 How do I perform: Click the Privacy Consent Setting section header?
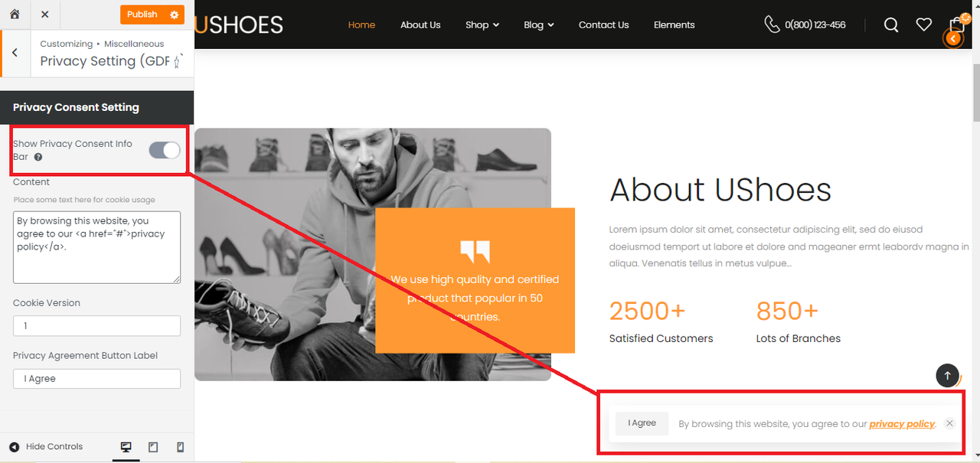[96, 107]
